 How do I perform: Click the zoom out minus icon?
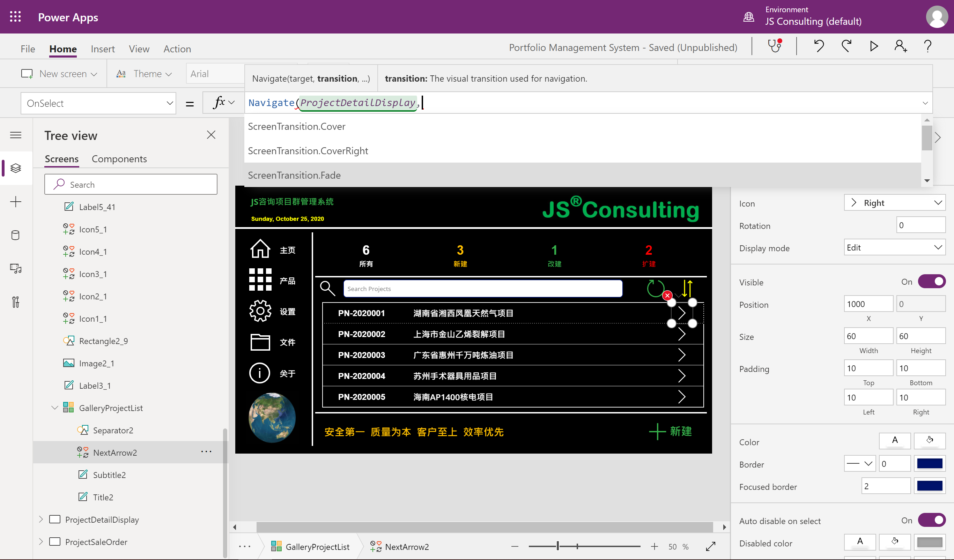click(515, 546)
